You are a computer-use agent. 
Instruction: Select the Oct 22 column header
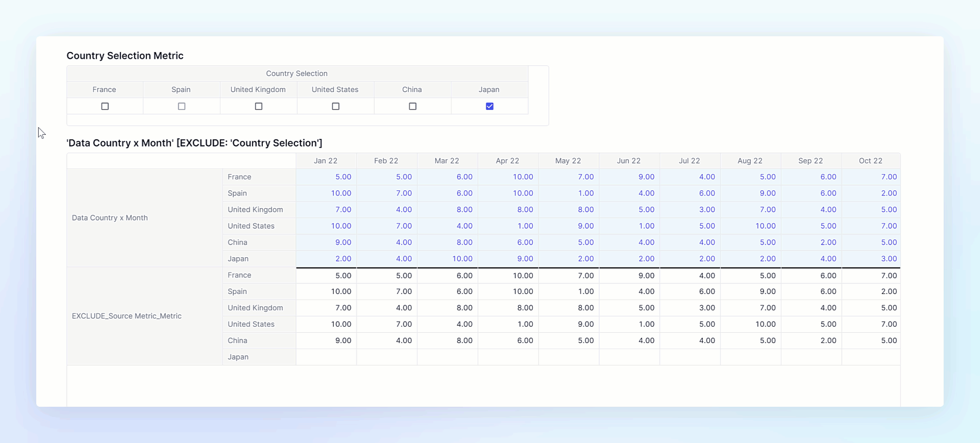coord(871,161)
